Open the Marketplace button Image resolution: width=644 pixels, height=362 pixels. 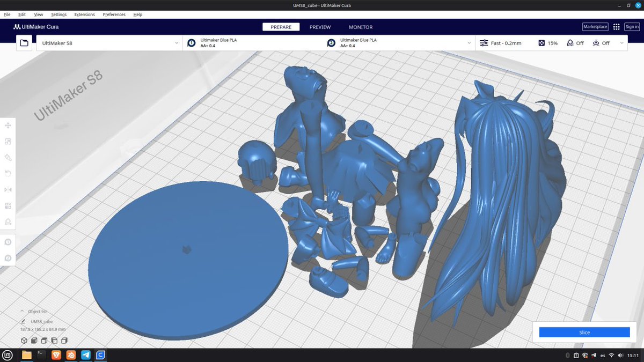(595, 27)
